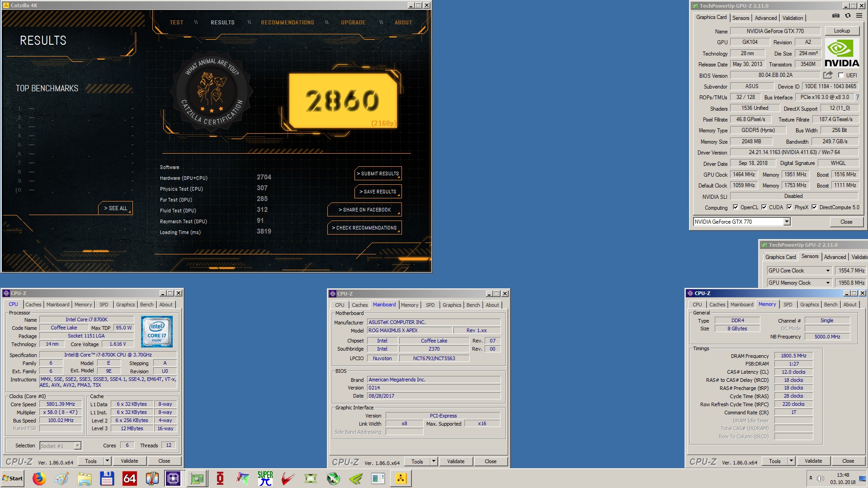Toggle the DirectCompute 5.0 checkbox

click(x=814, y=207)
